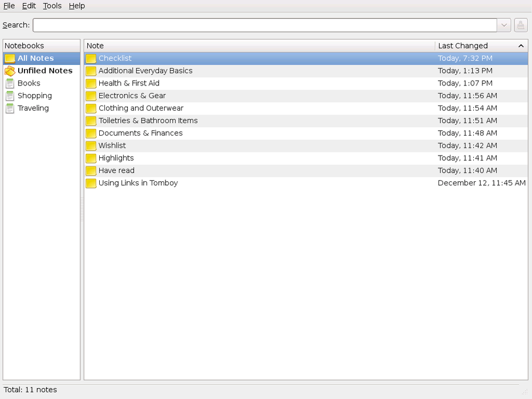This screenshot has width=532, height=399.
Task: Open the File menu
Action: tap(9, 6)
